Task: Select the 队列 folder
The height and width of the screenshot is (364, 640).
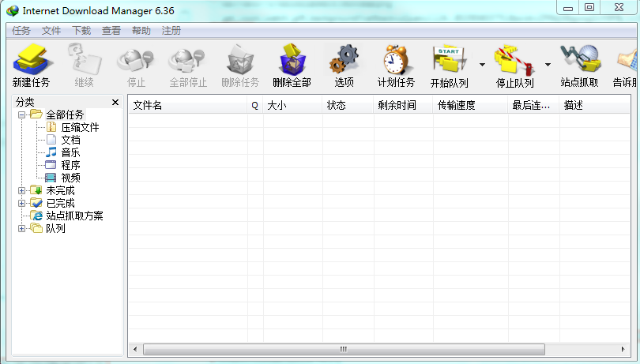Action: pos(55,228)
